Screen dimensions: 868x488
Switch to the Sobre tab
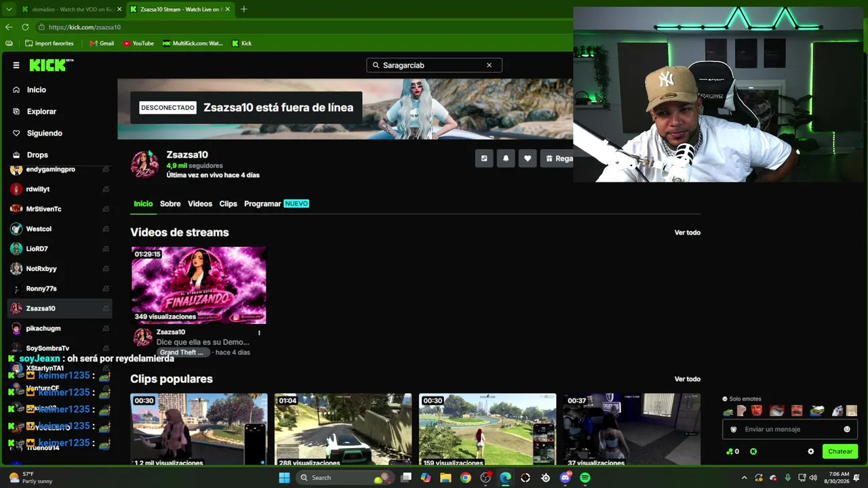(170, 203)
